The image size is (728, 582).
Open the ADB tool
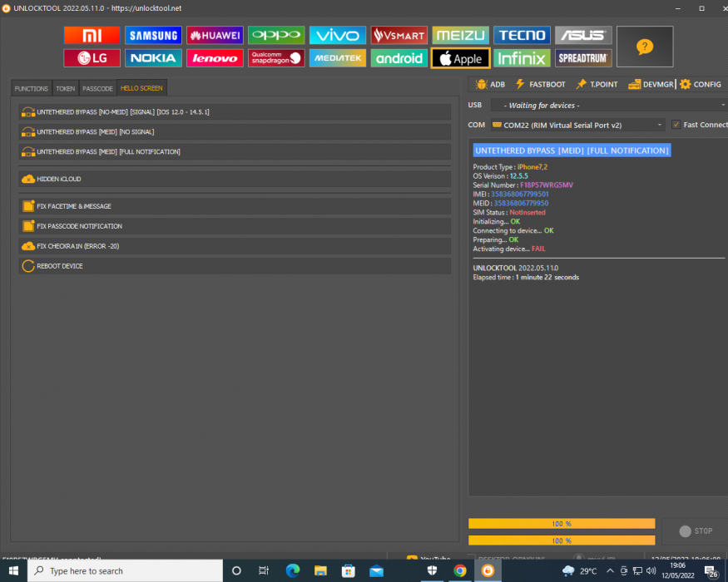point(490,85)
